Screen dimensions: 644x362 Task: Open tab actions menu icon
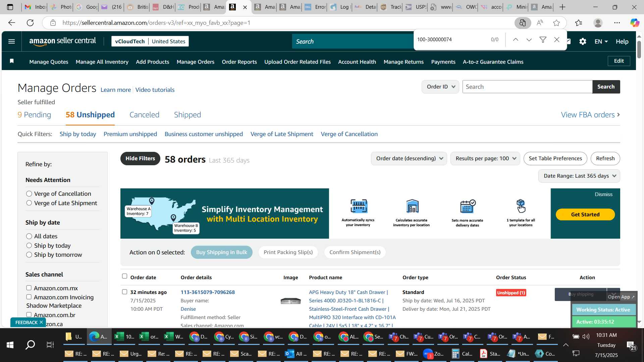(10, 7)
